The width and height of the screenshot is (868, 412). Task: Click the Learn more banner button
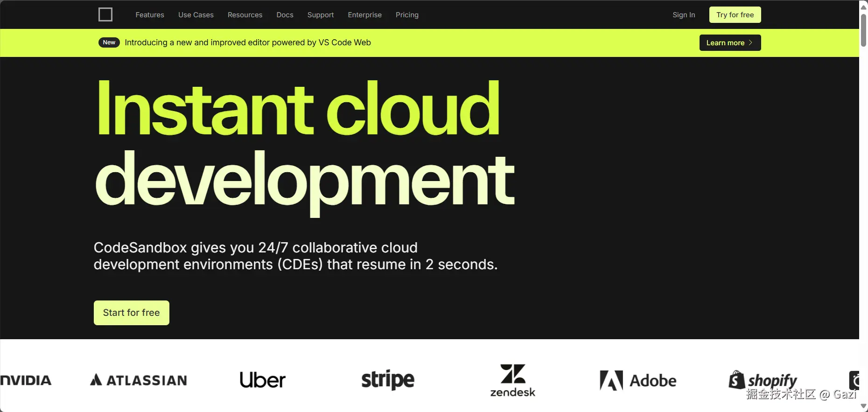click(x=730, y=43)
